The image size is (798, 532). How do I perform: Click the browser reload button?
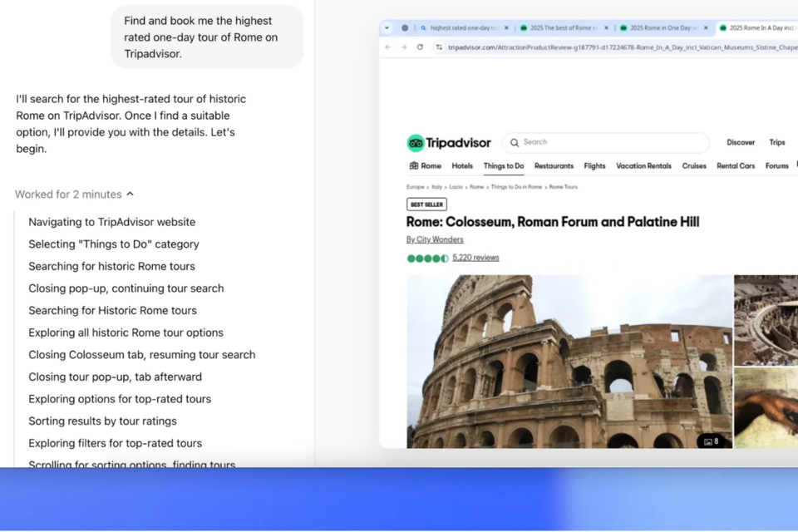click(x=420, y=47)
